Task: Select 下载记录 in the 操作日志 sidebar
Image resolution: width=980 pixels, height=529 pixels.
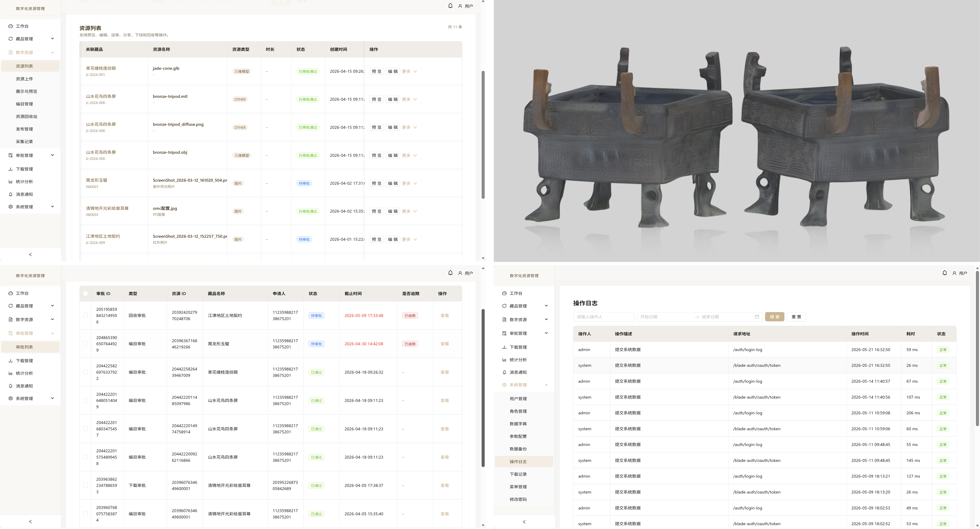Action: tap(518, 474)
